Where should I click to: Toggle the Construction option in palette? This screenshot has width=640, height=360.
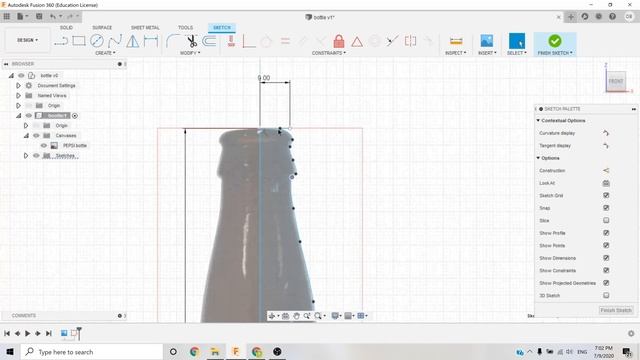point(606,171)
